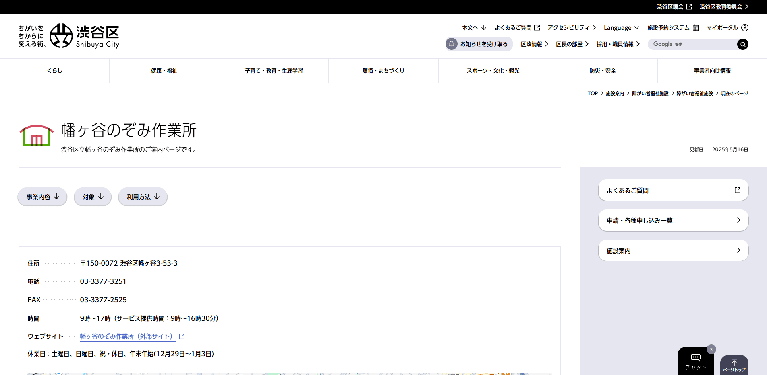Expand 区の情報 header link

(534, 44)
